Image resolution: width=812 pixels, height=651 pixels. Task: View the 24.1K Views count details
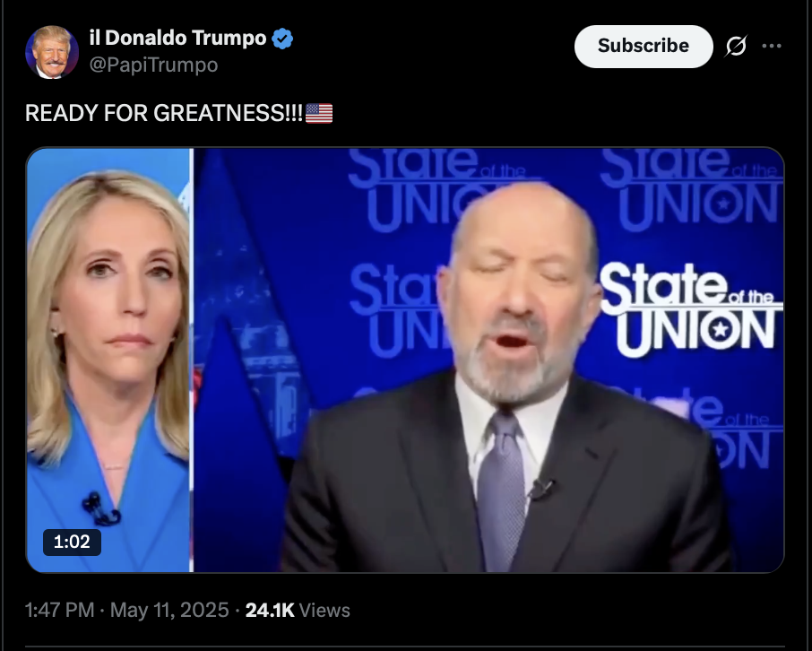point(298,610)
